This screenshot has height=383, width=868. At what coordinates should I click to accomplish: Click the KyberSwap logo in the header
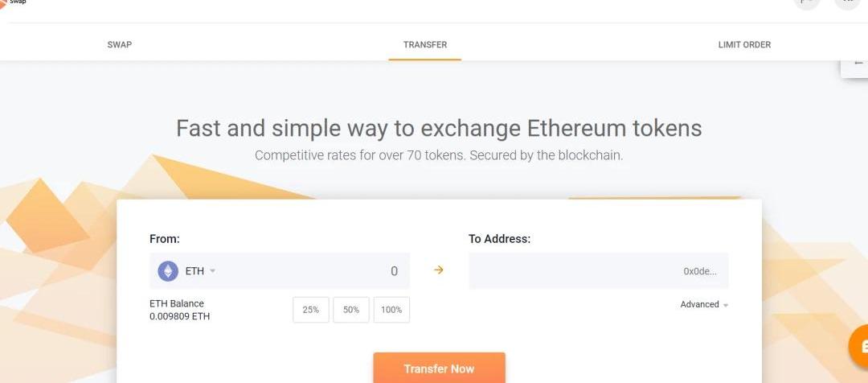[12, 2]
